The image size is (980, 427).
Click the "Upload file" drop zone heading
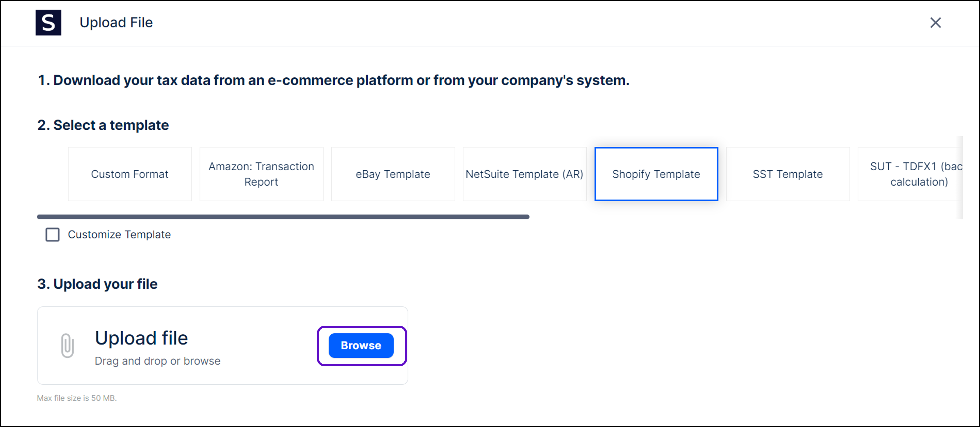click(141, 338)
